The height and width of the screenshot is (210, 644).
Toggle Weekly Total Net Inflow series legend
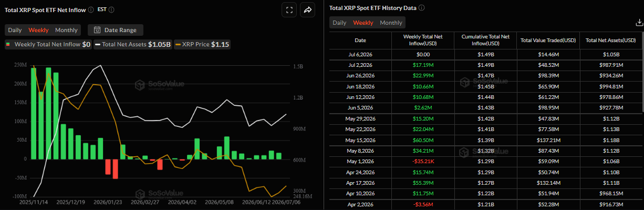point(48,45)
